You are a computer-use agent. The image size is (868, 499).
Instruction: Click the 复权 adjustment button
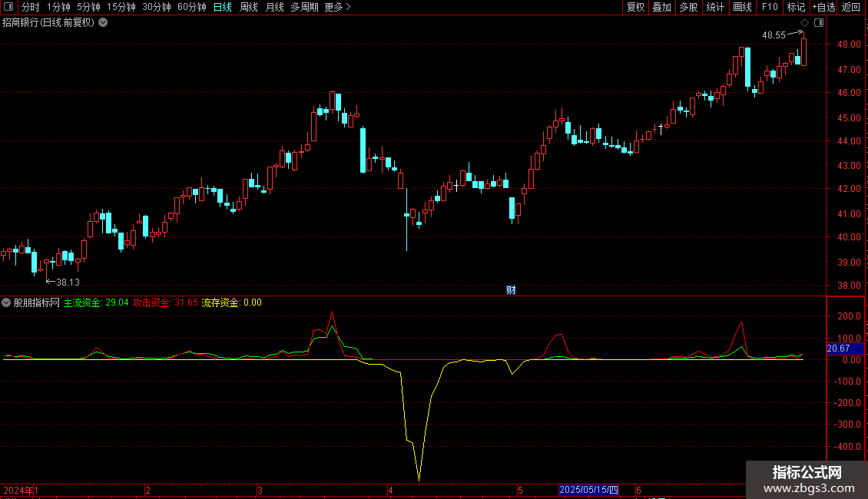pyautogui.click(x=635, y=7)
